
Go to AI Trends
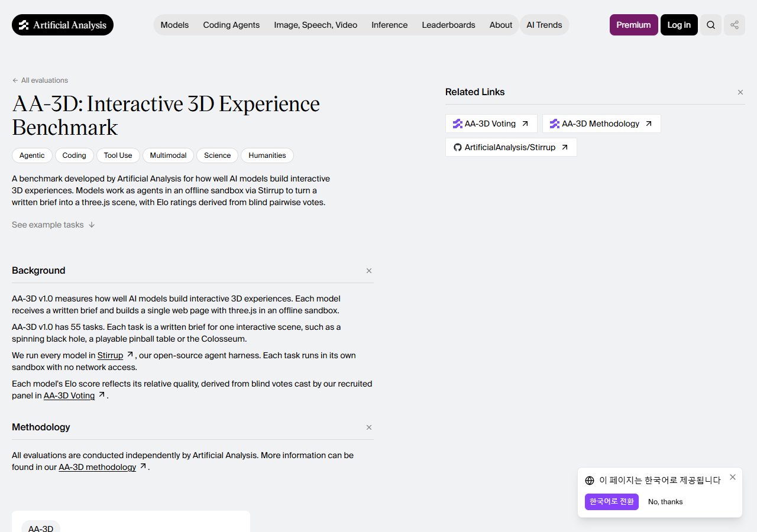545,25
